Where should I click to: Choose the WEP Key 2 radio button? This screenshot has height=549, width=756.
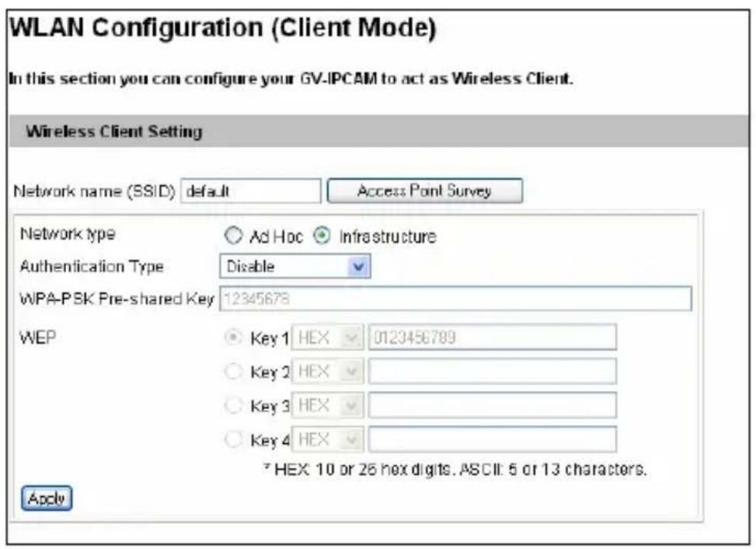pos(233,372)
